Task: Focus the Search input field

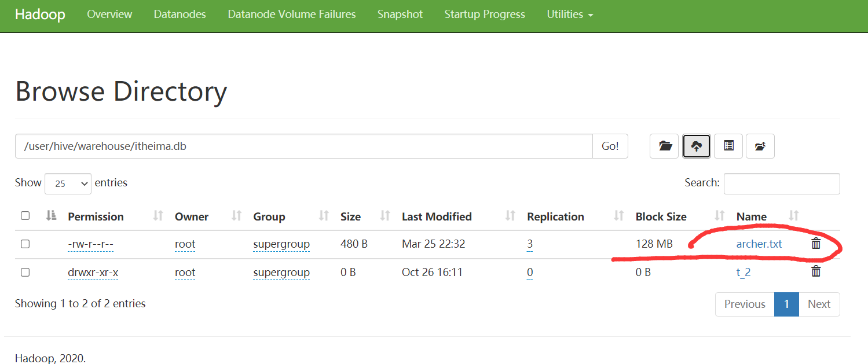Action: [781, 183]
